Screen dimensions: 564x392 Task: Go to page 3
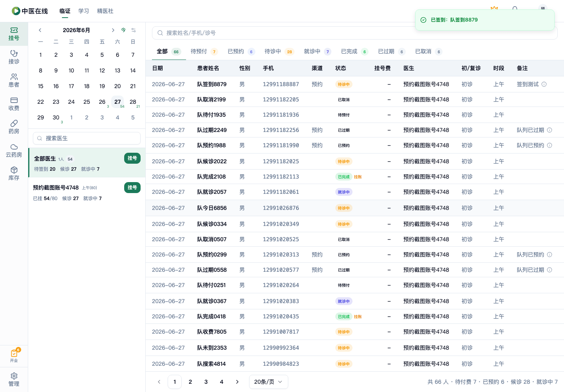tap(206, 382)
